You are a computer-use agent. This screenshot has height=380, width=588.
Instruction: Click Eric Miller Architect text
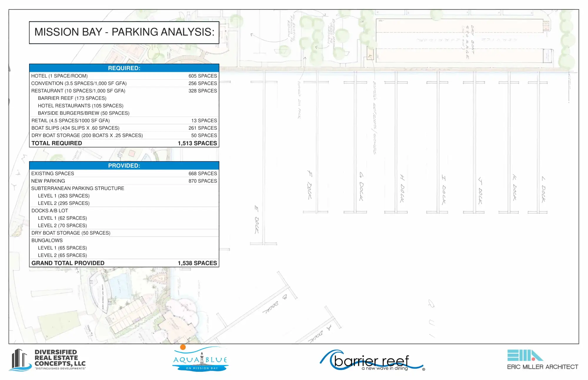point(542,367)
